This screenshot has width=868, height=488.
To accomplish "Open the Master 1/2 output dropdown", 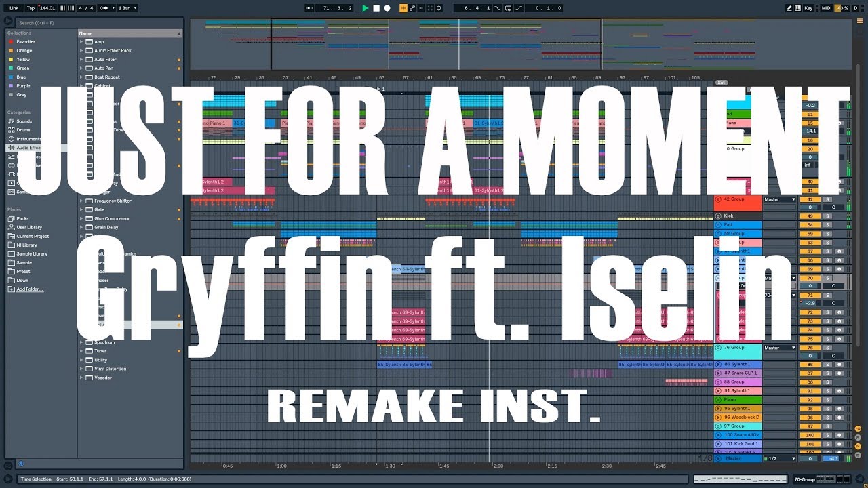I will pos(780,458).
